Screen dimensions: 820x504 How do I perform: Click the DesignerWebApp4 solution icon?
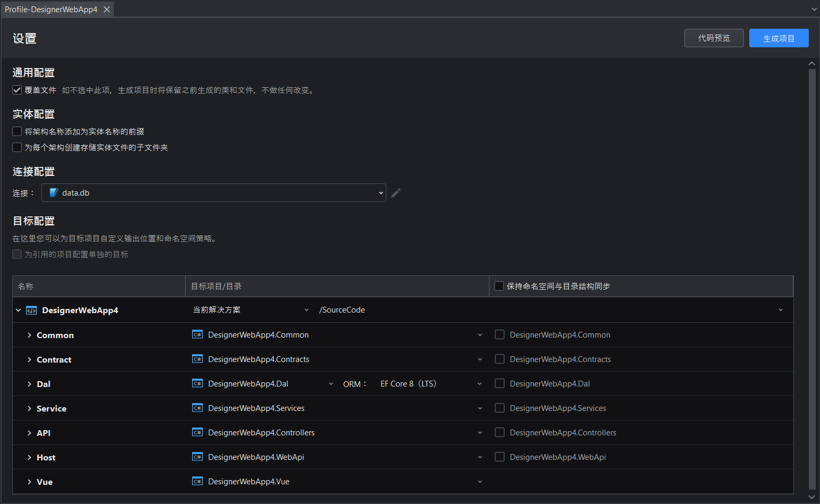tap(31, 310)
